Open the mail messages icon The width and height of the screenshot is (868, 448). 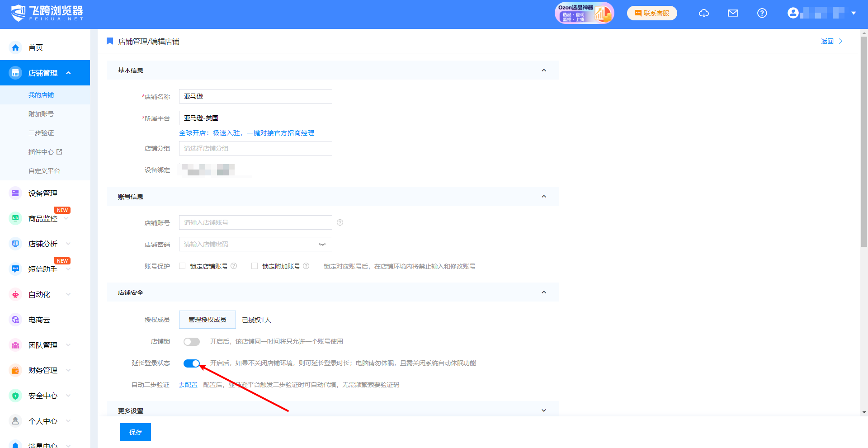tap(733, 13)
